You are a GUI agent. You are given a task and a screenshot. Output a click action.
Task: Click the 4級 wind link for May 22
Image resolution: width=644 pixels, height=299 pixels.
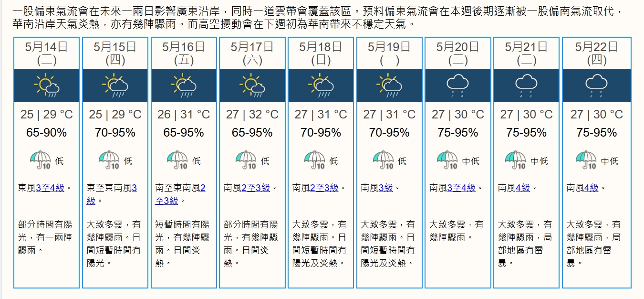591,188
